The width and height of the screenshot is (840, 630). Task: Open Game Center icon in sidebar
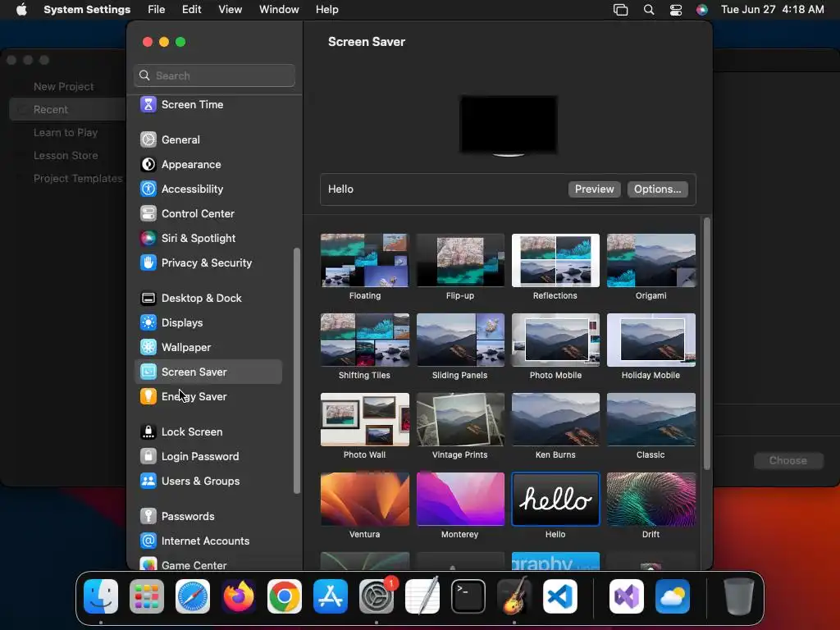tap(148, 564)
